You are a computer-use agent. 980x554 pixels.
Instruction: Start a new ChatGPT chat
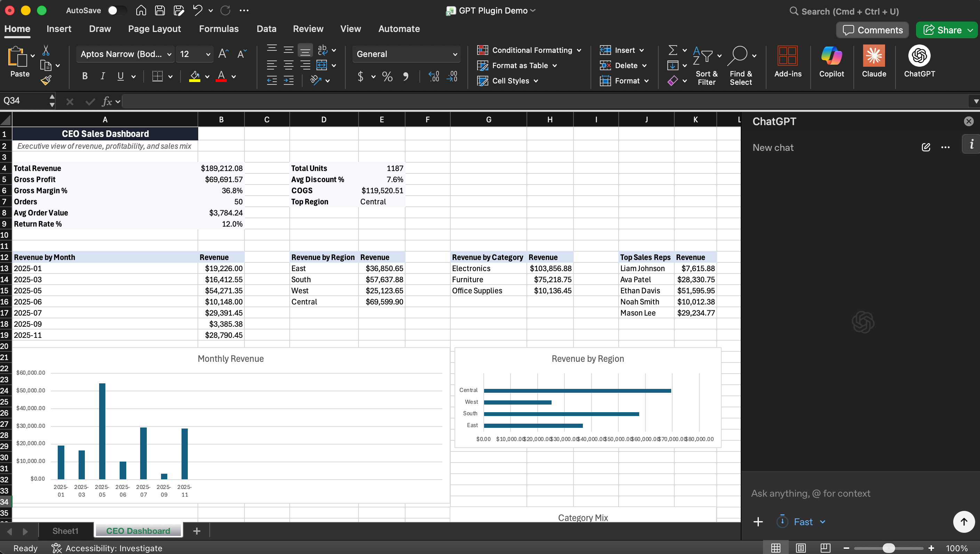926,147
